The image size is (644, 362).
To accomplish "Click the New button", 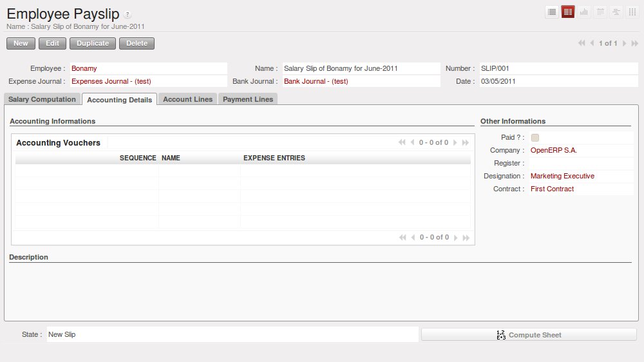I will click(x=21, y=43).
